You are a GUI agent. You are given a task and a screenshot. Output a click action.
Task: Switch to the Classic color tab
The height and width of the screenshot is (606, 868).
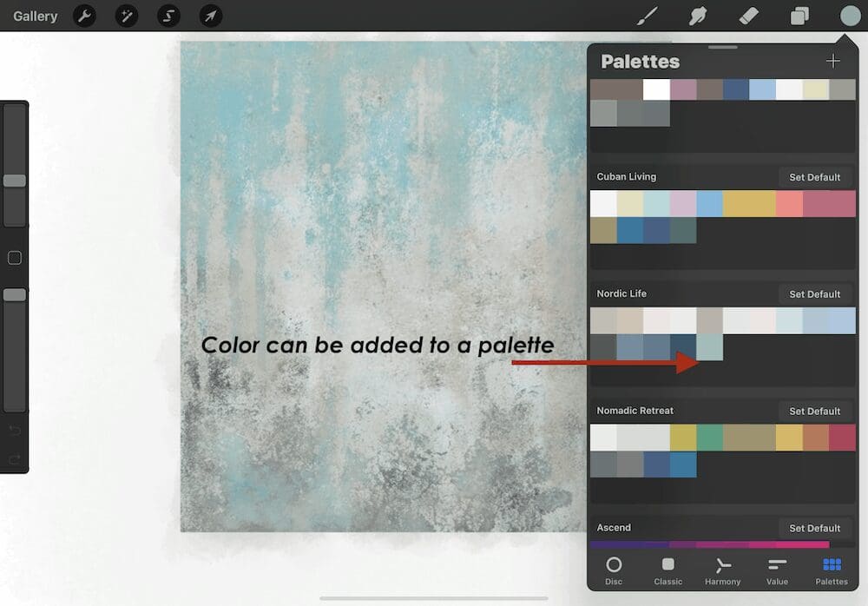pos(668,570)
